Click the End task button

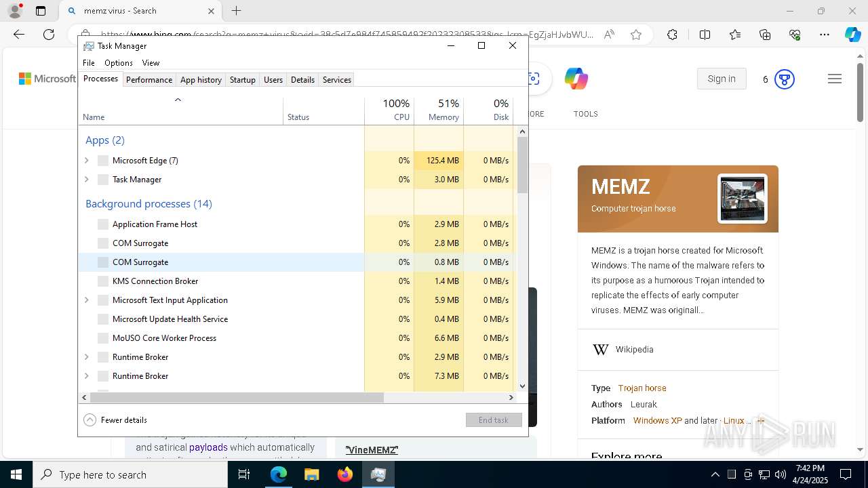pyautogui.click(x=494, y=420)
